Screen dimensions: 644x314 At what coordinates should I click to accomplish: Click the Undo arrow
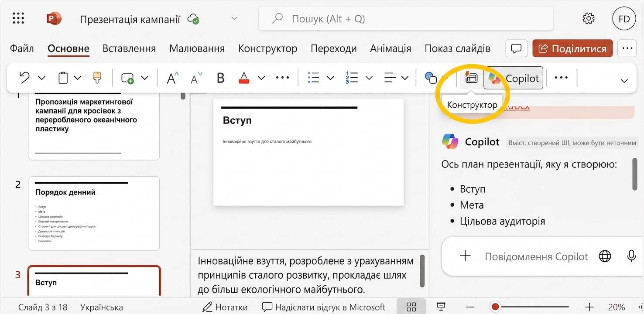[24, 78]
